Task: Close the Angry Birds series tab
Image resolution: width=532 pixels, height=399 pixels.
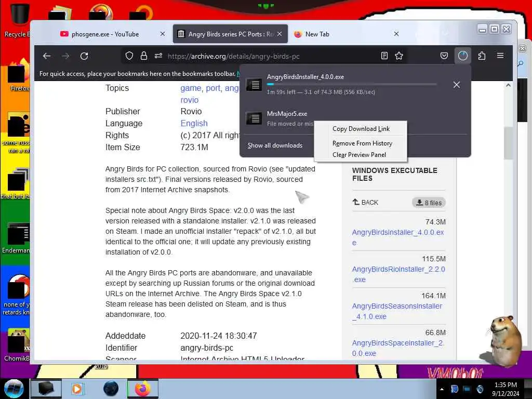Action: (280, 34)
